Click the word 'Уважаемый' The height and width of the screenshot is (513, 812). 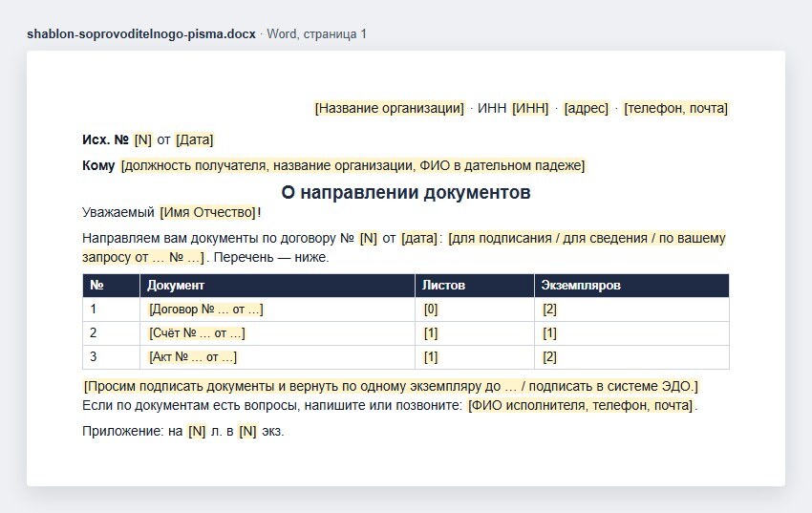point(118,212)
